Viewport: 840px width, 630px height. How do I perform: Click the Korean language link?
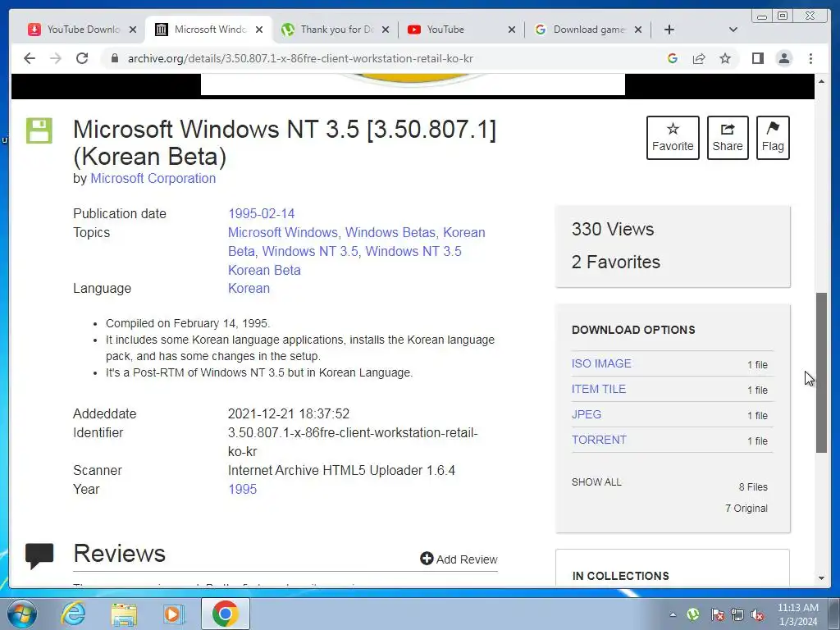click(249, 288)
